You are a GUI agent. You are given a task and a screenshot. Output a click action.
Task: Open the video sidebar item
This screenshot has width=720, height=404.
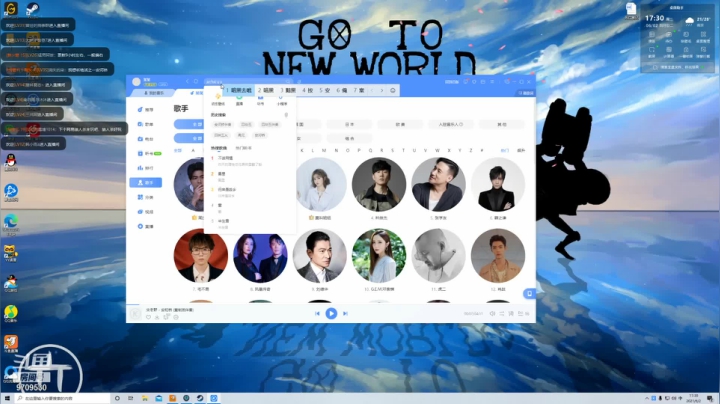pyautogui.click(x=145, y=212)
